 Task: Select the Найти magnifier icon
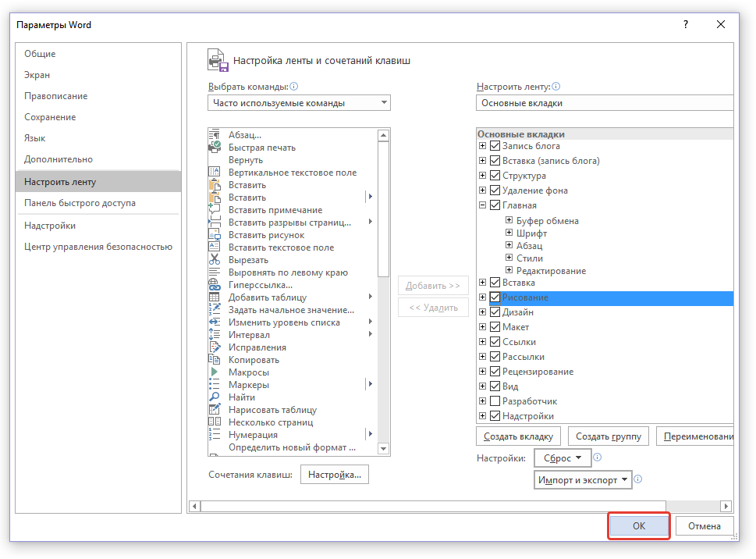click(x=215, y=397)
